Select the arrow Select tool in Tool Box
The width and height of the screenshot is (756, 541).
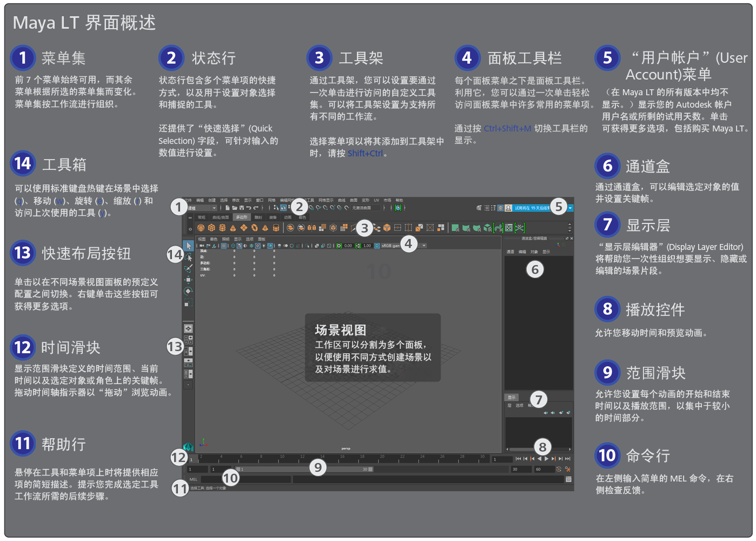tap(188, 246)
